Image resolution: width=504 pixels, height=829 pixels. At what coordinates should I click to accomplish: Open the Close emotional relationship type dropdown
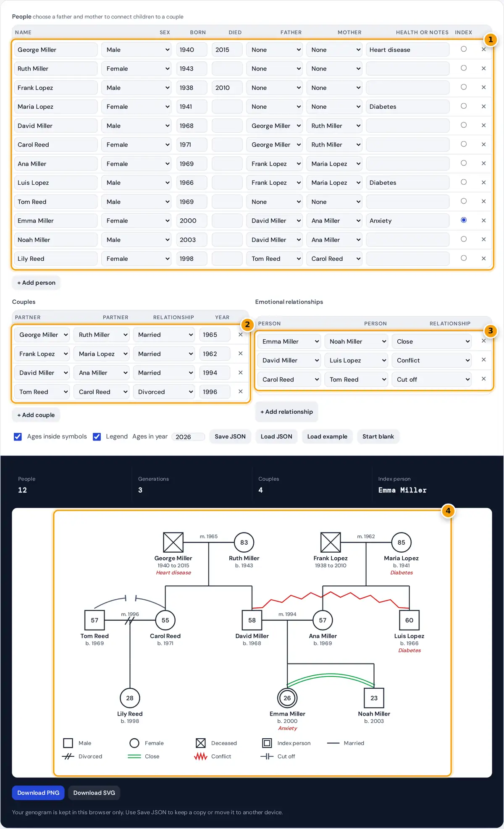(431, 341)
